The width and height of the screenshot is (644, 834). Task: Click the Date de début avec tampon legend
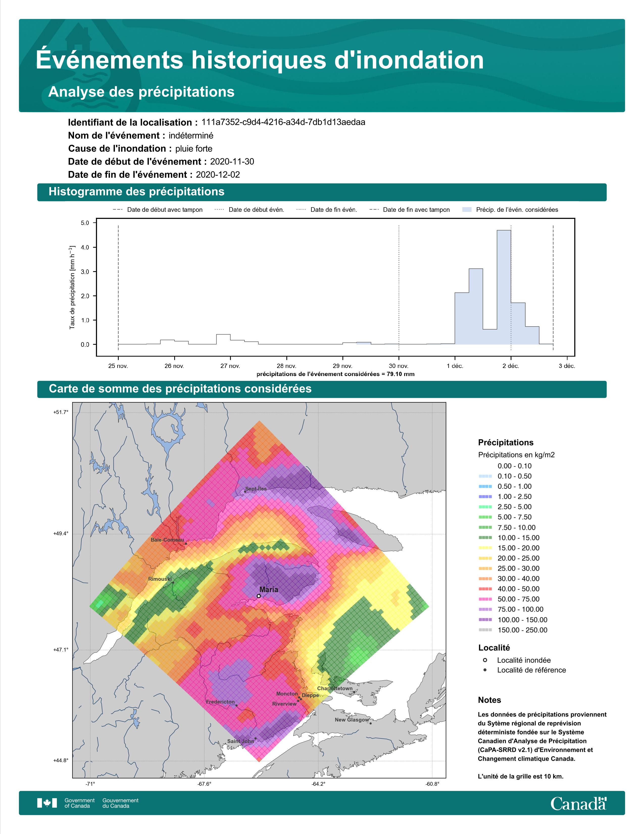point(158,210)
